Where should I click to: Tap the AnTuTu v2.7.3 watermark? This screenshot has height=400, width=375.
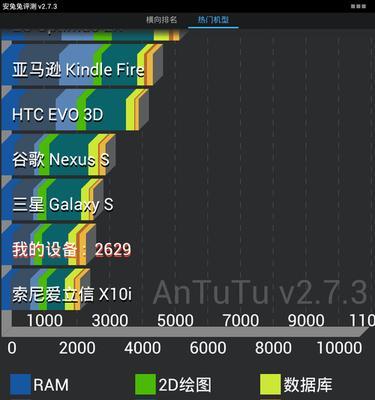pos(260,292)
